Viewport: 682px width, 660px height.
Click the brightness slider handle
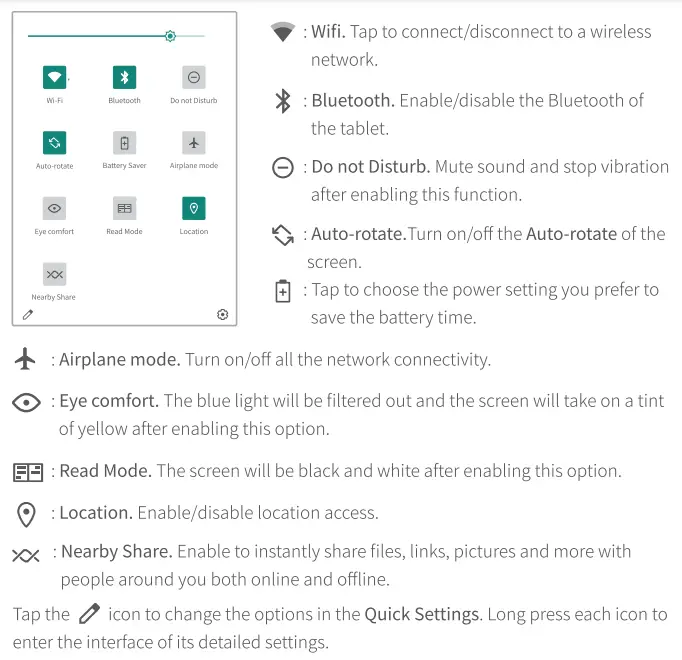coord(170,36)
